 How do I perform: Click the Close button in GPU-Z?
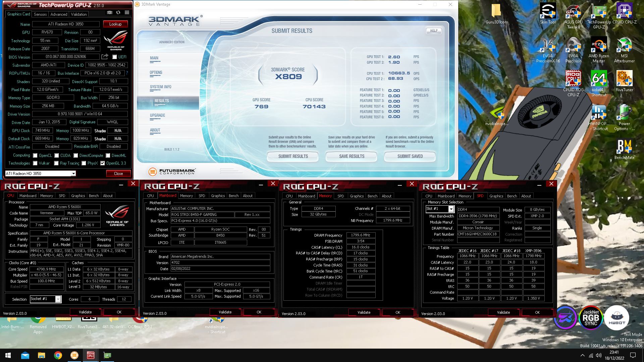tap(118, 174)
